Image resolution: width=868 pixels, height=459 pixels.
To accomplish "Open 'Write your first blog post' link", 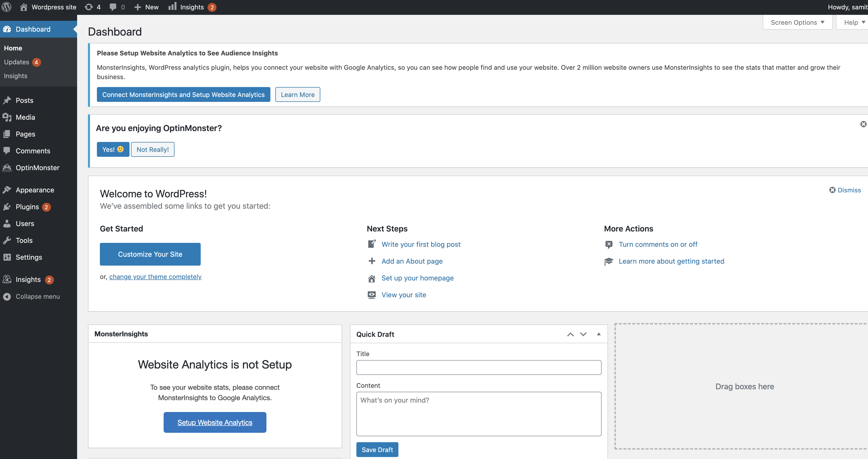I will coord(420,244).
